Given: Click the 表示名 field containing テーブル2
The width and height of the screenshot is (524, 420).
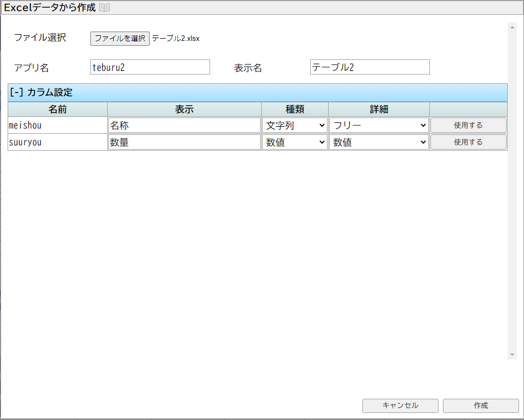Looking at the screenshot, I should point(369,67).
